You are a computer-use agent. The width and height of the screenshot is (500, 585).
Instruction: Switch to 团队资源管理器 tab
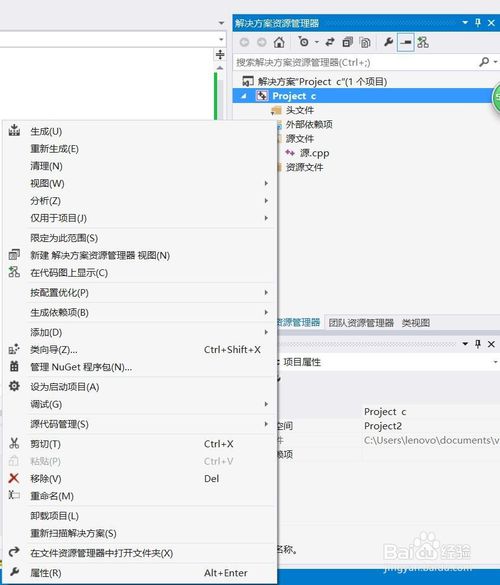361,323
